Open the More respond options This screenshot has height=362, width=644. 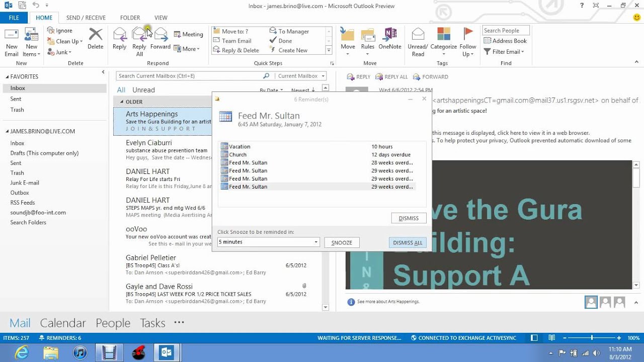click(x=187, y=49)
